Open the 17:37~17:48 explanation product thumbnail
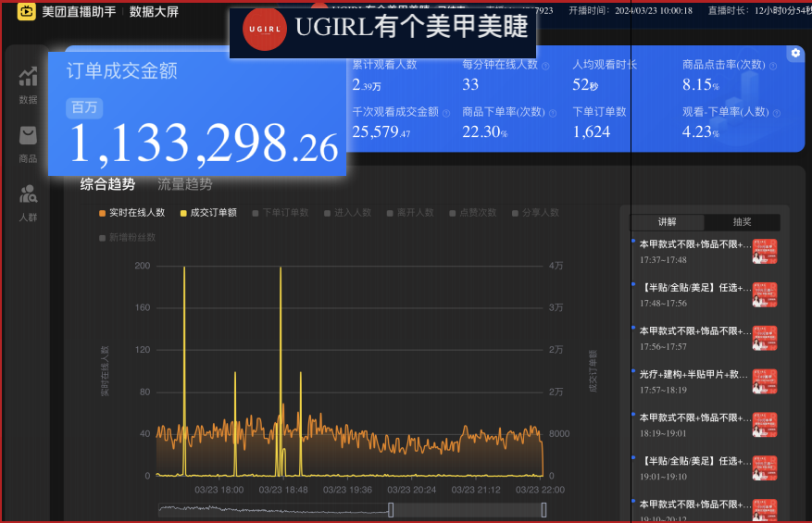Screen dimensions: 812x523 click(x=764, y=252)
